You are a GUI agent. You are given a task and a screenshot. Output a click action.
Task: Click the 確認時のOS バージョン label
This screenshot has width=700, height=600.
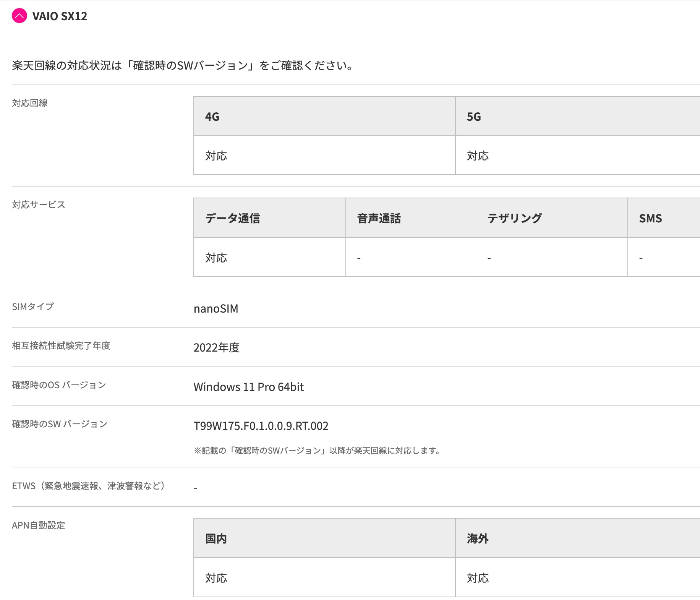pos(59,385)
